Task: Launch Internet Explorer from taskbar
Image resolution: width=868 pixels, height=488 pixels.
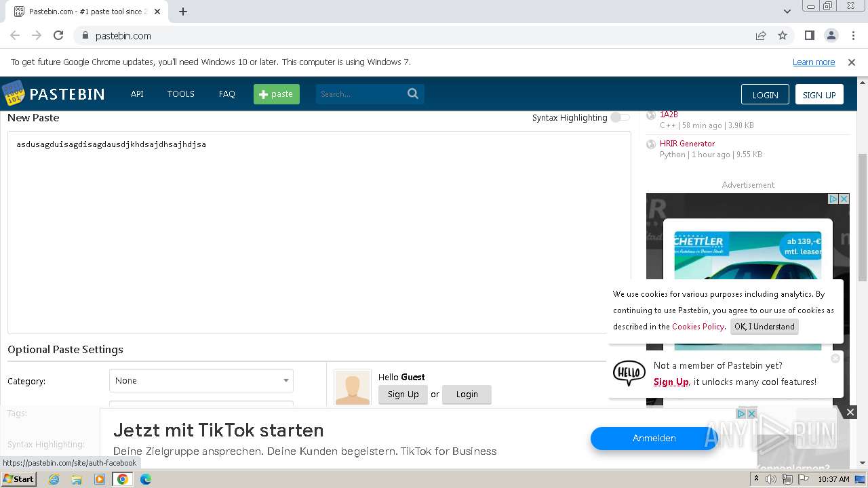Action: click(54, 479)
